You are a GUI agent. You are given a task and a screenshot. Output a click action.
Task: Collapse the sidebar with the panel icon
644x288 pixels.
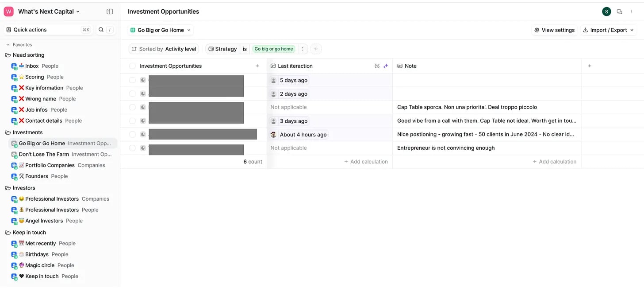110,12
